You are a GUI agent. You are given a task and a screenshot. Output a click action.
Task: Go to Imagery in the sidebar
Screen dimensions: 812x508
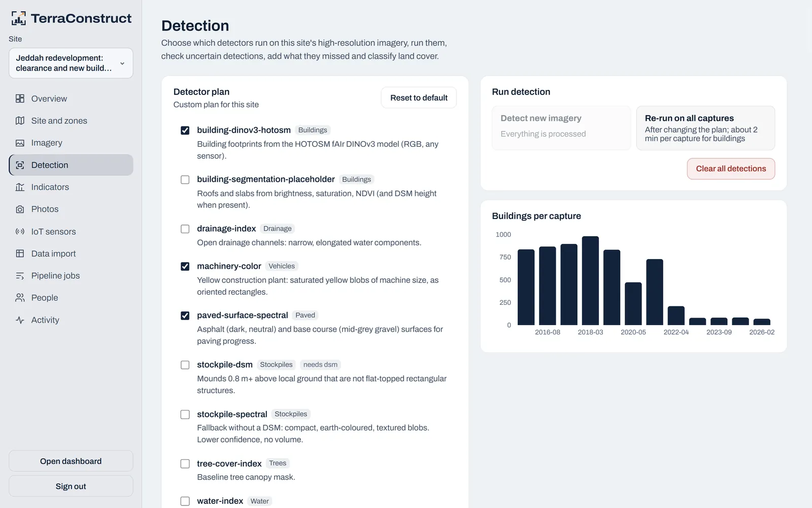[71, 143]
